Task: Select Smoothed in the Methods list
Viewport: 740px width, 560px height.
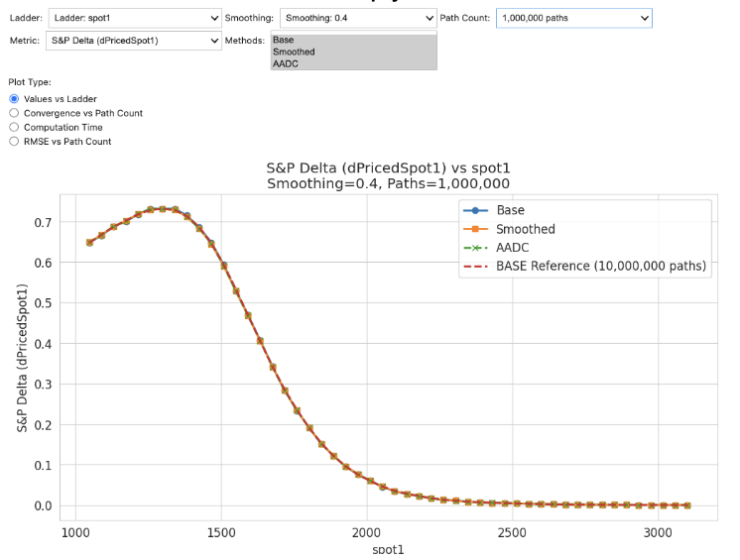Action: 353,52
